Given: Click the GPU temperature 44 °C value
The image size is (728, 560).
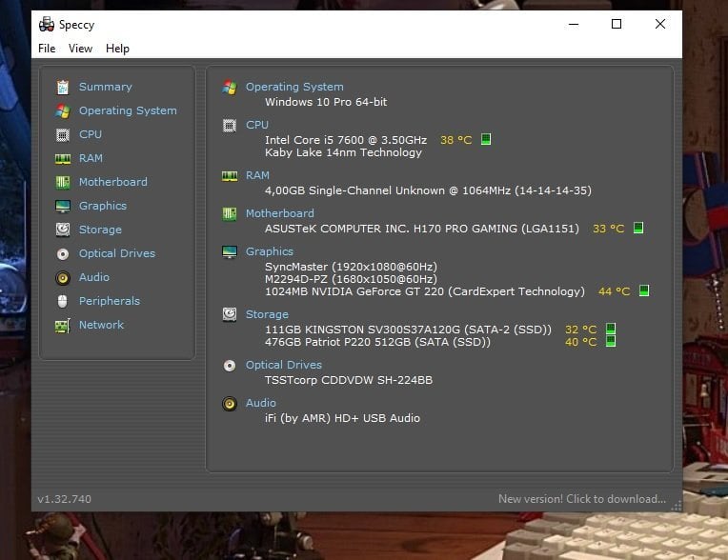Looking at the screenshot, I should [615, 291].
